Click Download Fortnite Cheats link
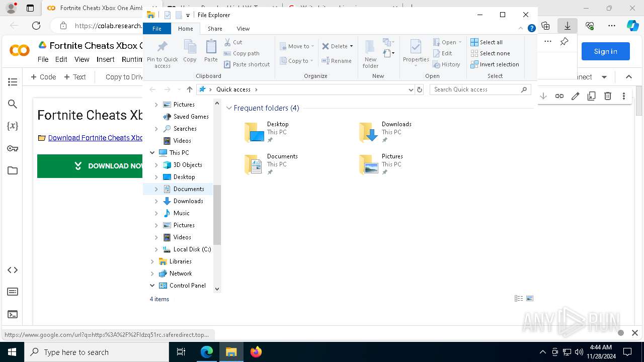The height and width of the screenshot is (362, 644). tap(95, 138)
